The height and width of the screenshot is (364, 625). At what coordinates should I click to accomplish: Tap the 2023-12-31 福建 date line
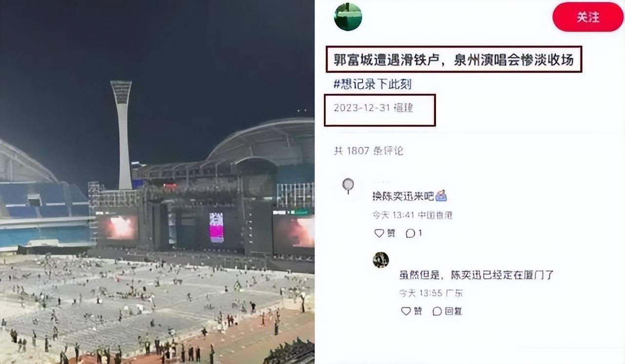pyautogui.click(x=374, y=108)
